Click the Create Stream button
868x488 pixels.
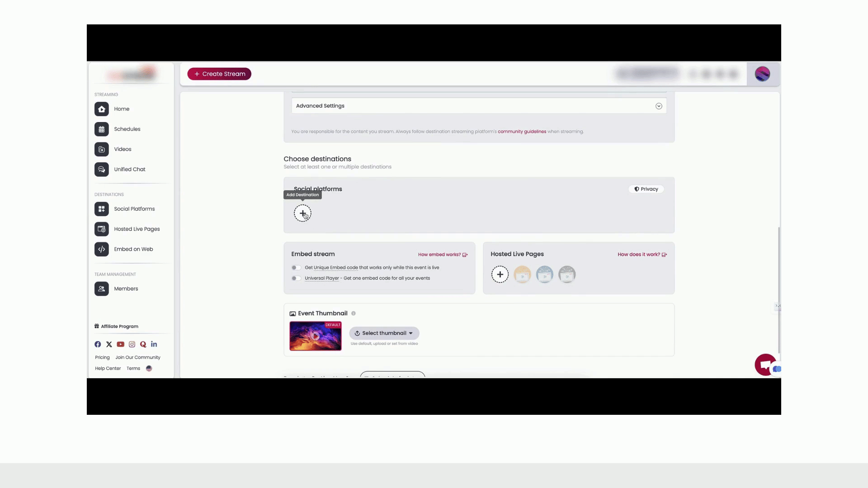coord(219,74)
